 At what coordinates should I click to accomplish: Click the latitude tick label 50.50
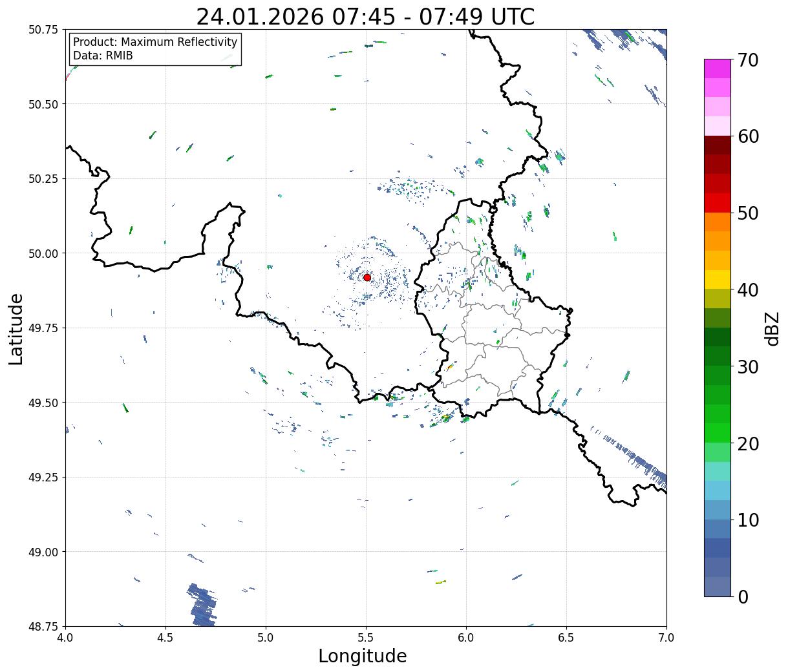point(43,104)
